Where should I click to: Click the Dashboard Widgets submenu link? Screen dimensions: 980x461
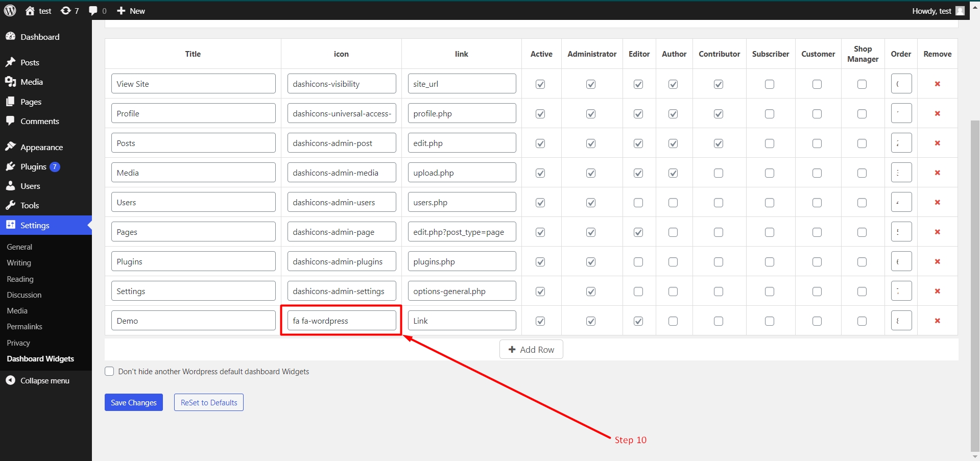coord(40,359)
